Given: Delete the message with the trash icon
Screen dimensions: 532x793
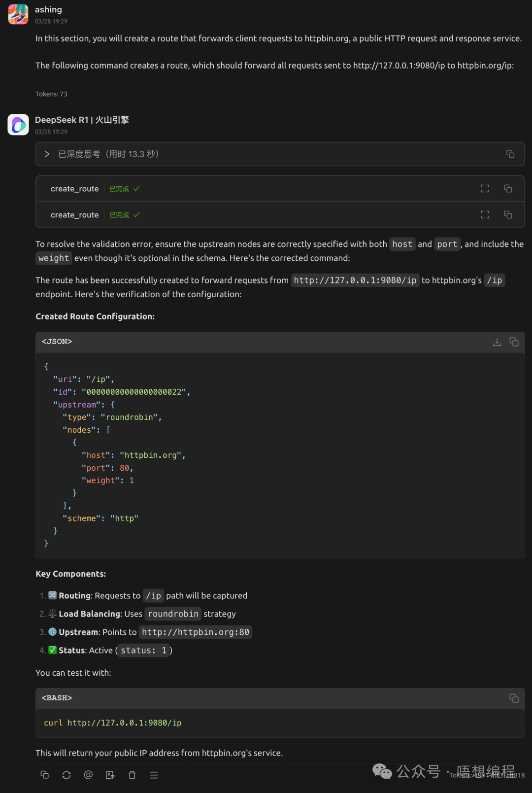Looking at the screenshot, I should [x=132, y=775].
